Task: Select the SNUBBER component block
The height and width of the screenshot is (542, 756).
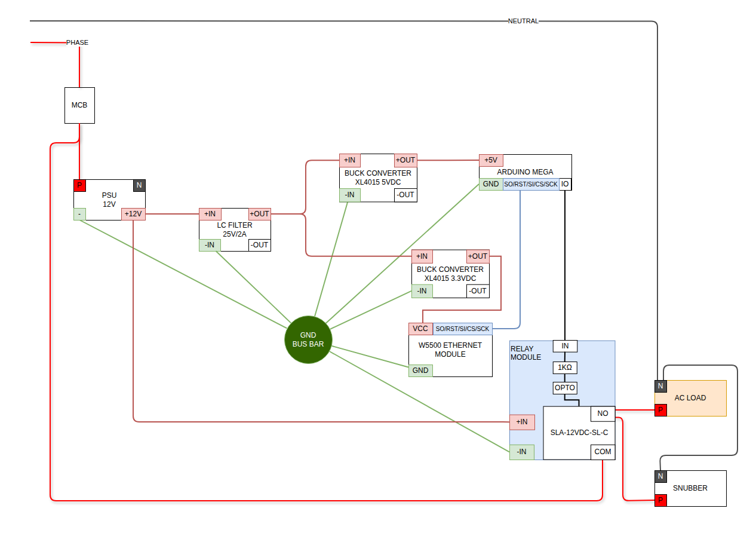Action: pyautogui.click(x=691, y=488)
